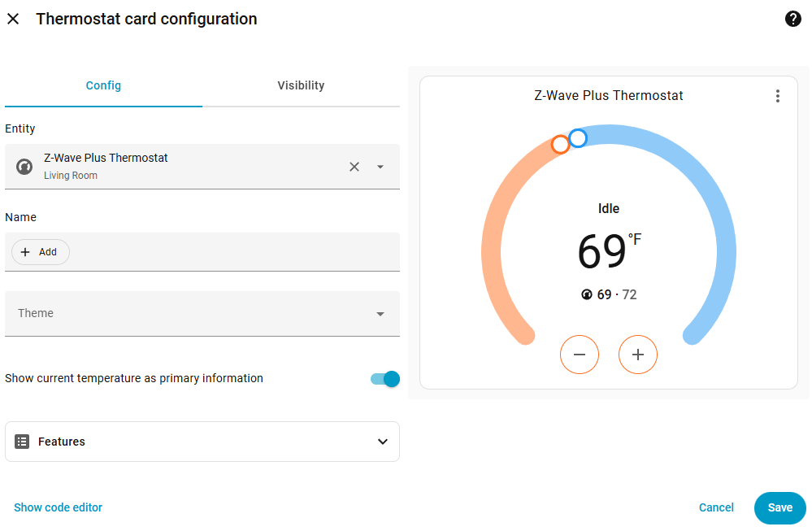
Task: Cancel the card configuration
Action: [716, 508]
